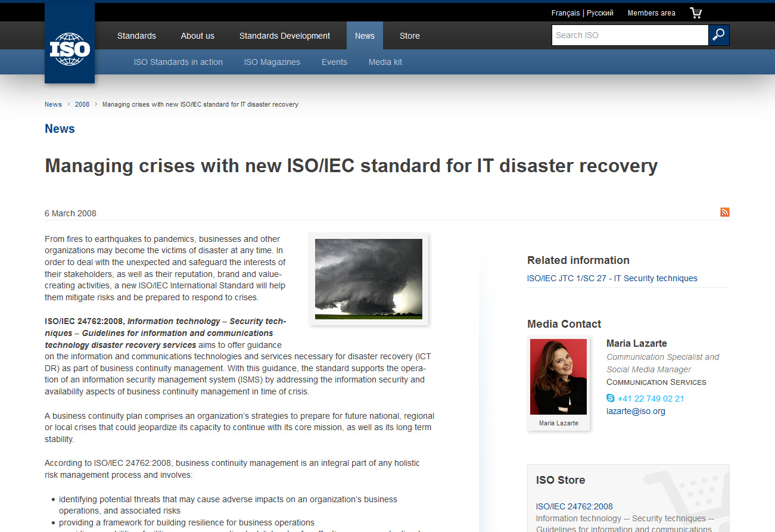Go to ISO Standards in action
Image resolution: width=775 pixels, height=532 pixels.
178,62
